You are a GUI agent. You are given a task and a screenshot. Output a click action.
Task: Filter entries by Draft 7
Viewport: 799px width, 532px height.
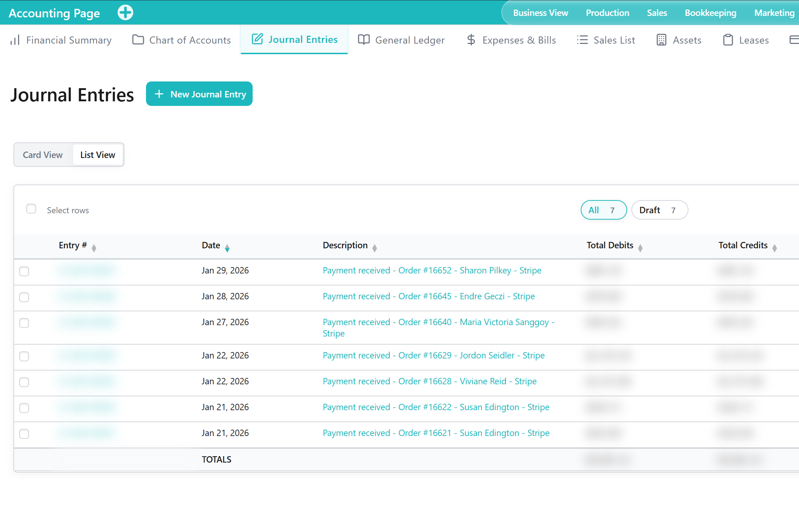click(659, 210)
